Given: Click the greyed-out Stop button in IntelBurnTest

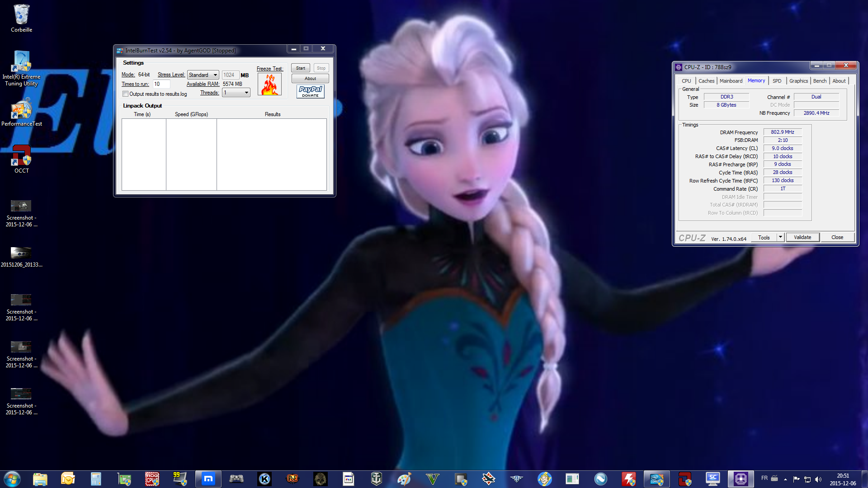Looking at the screenshot, I should tap(321, 68).
